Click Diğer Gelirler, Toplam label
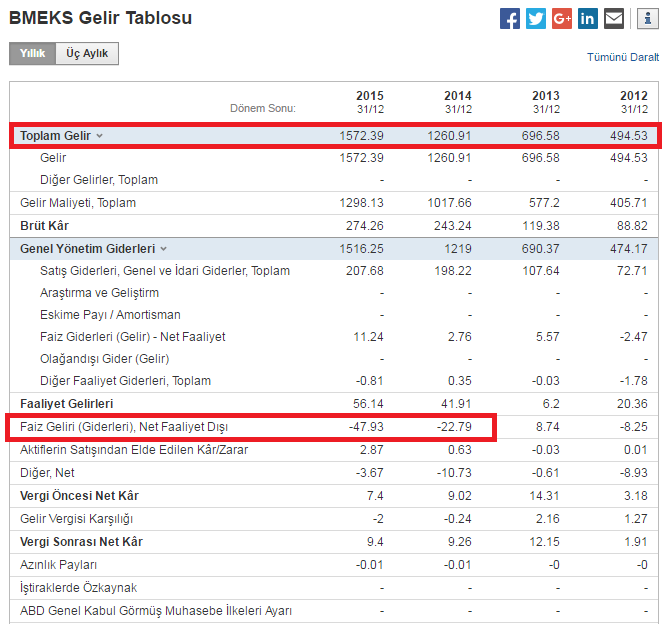The width and height of the screenshot is (669, 624). 99,180
